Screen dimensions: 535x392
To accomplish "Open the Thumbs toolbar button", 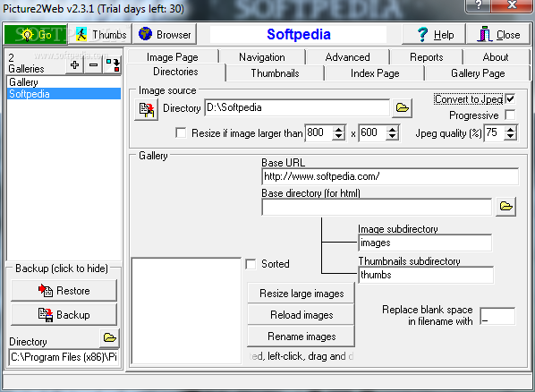I will click(100, 35).
